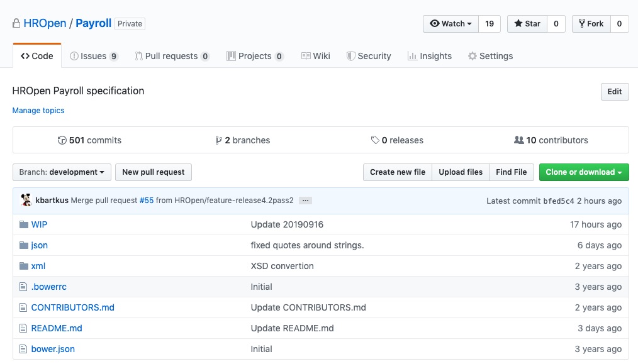Open the WIP folder
This screenshot has width=638, height=364.
click(x=39, y=224)
